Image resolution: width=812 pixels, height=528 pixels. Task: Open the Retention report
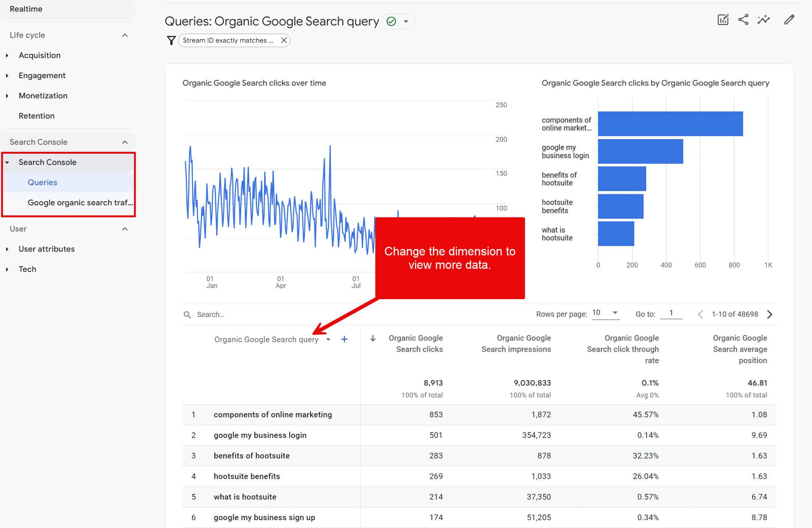[37, 116]
